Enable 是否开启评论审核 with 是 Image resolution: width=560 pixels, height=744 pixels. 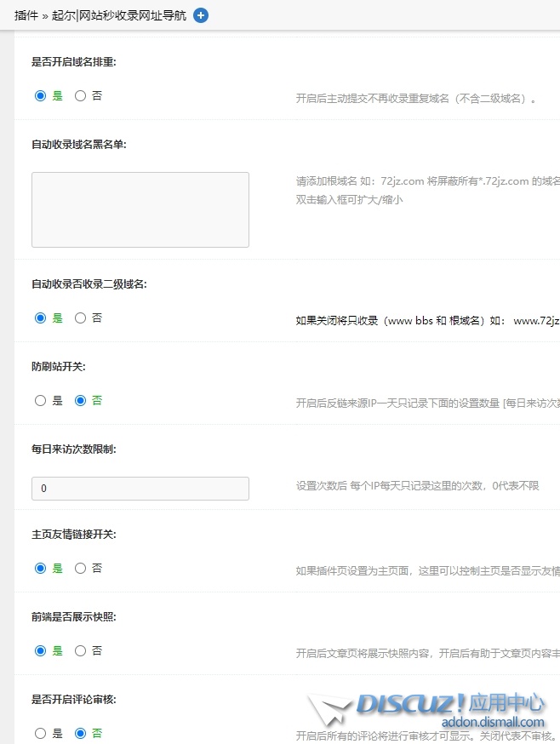40,733
